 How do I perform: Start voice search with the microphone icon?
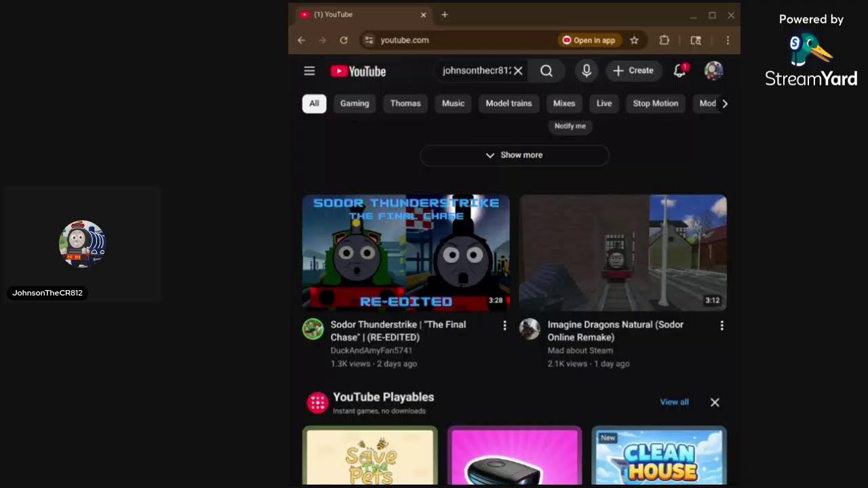point(587,70)
